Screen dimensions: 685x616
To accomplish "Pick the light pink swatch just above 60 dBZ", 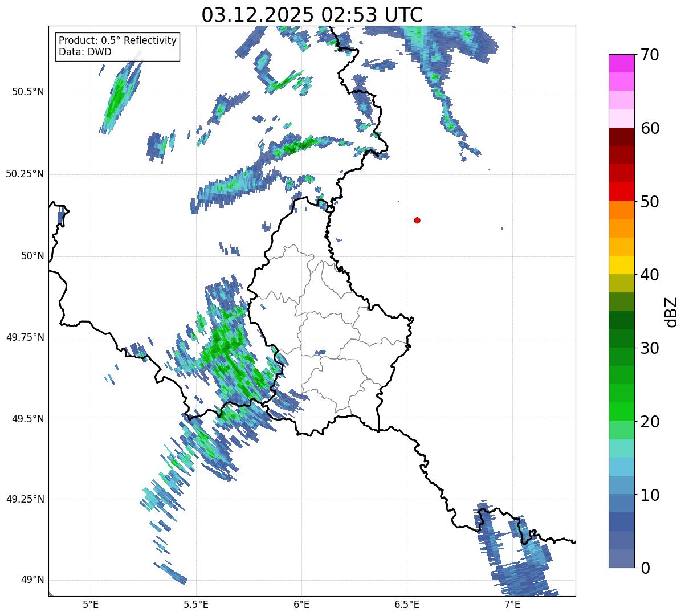I will pyautogui.click(x=622, y=119).
